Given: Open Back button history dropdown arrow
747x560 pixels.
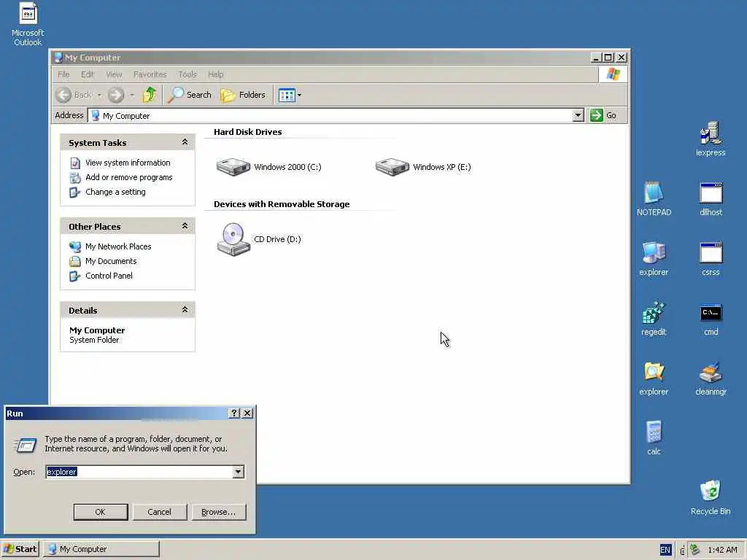Looking at the screenshot, I should click(x=99, y=95).
